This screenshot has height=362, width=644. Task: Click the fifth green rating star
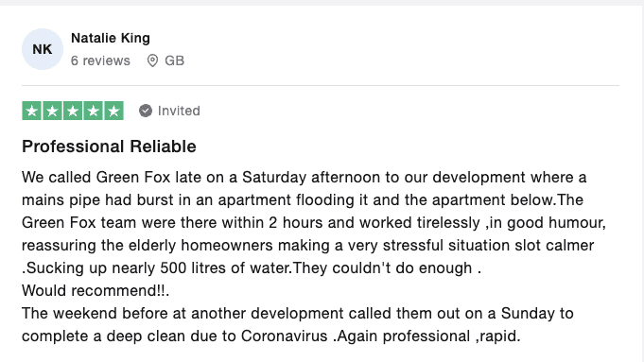pos(113,111)
